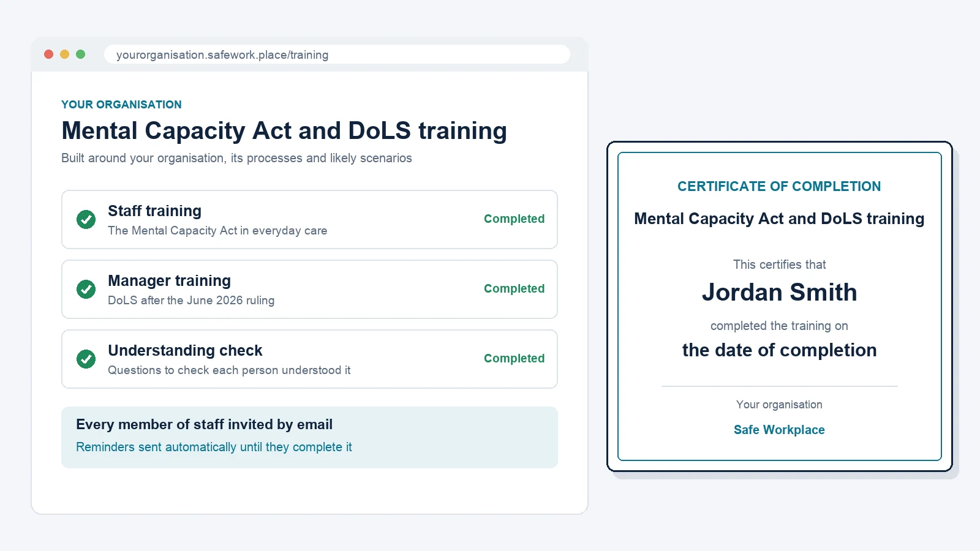
Task: Open the Manager training row title
Action: coord(169,281)
